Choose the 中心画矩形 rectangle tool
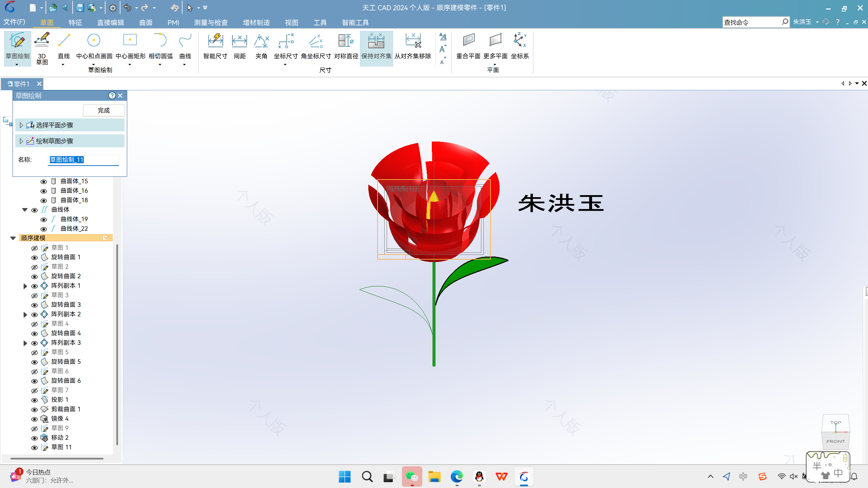This screenshot has height=488, width=868. pyautogui.click(x=130, y=46)
